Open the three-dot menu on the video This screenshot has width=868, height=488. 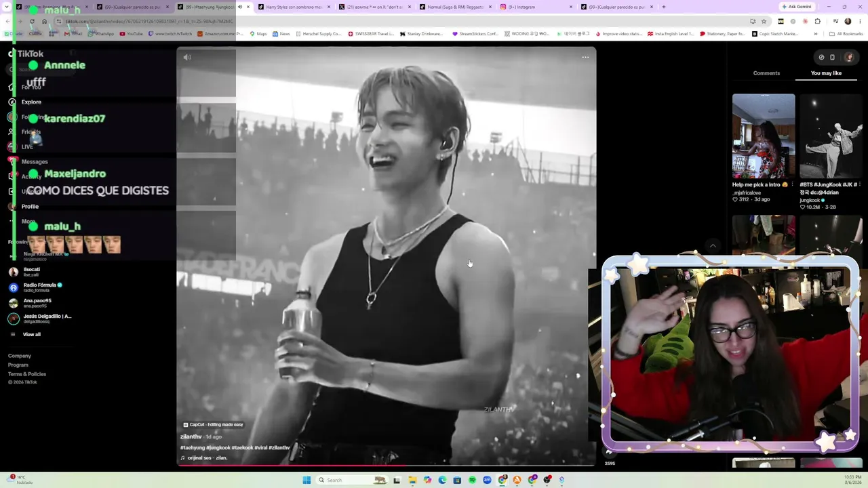(x=585, y=58)
